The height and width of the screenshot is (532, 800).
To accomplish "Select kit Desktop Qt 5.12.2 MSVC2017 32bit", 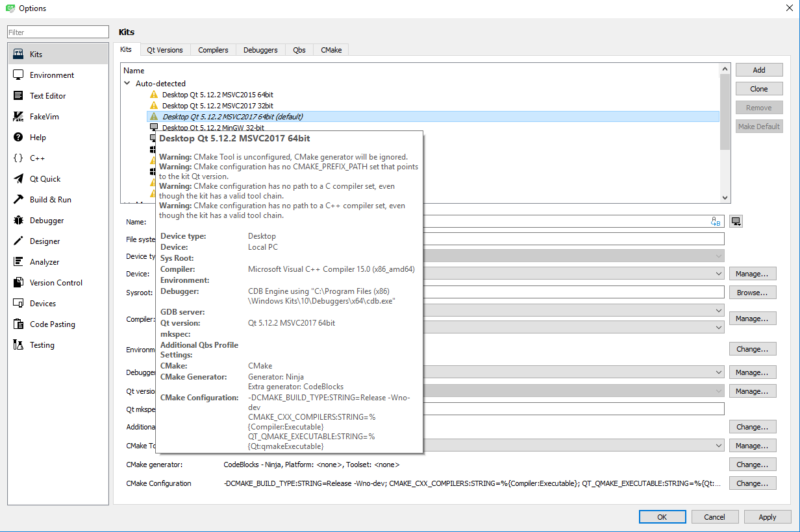I will pos(217,106).
